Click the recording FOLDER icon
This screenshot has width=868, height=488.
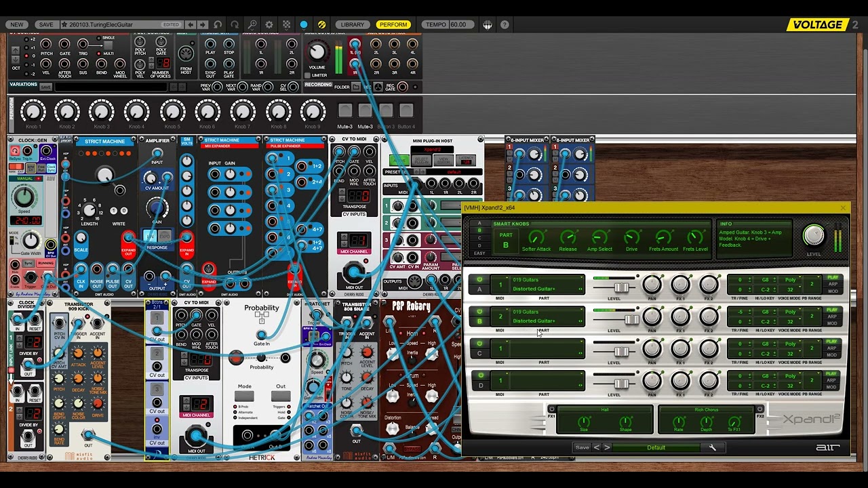pos(357,87)
